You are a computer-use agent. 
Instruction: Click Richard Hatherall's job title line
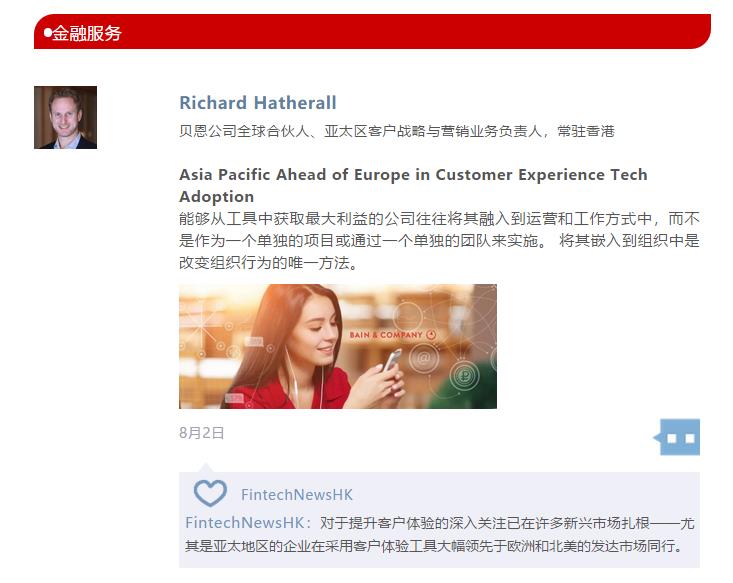(397, 131)
